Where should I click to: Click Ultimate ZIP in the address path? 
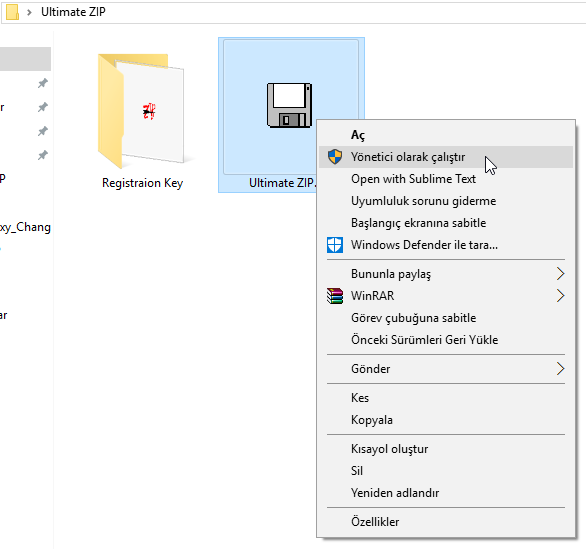pyautogui.click(x=73, y=12)
